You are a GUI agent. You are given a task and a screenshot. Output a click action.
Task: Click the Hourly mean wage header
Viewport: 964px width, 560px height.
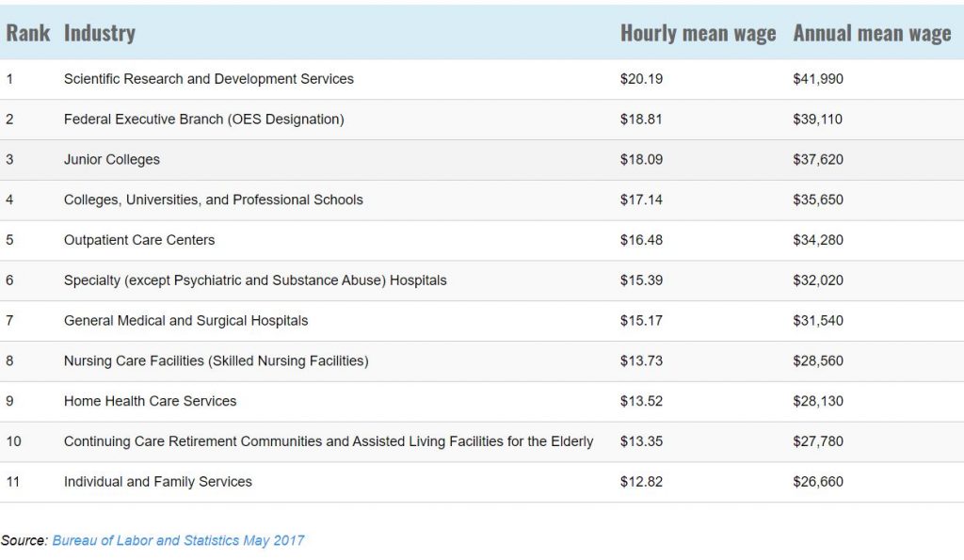(698, 33)
